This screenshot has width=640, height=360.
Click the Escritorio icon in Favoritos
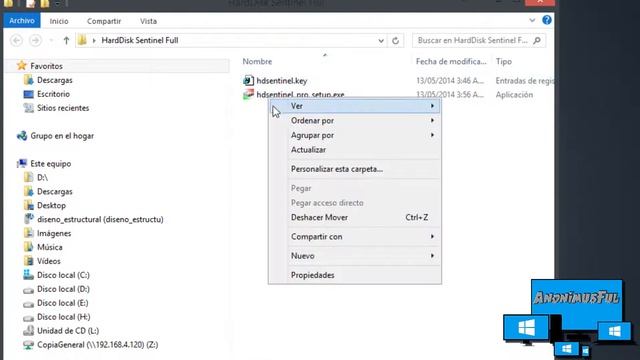click(28, 94)
